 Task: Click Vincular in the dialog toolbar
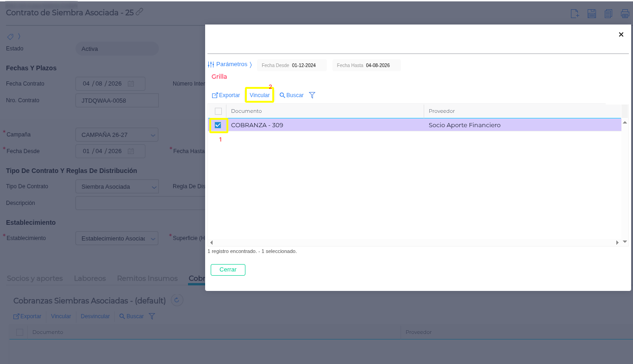pyautogui.click(x=259, y=95)
